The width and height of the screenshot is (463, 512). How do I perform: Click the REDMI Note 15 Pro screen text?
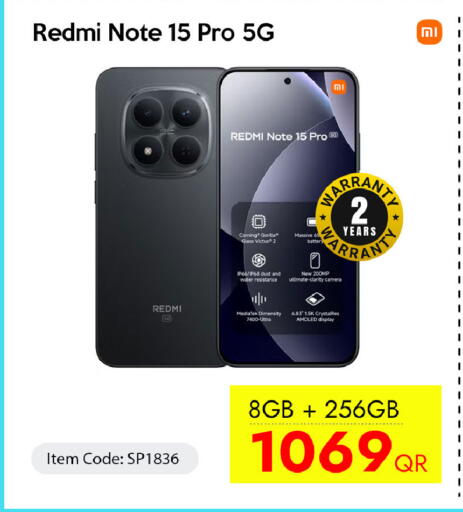(284, 136)
